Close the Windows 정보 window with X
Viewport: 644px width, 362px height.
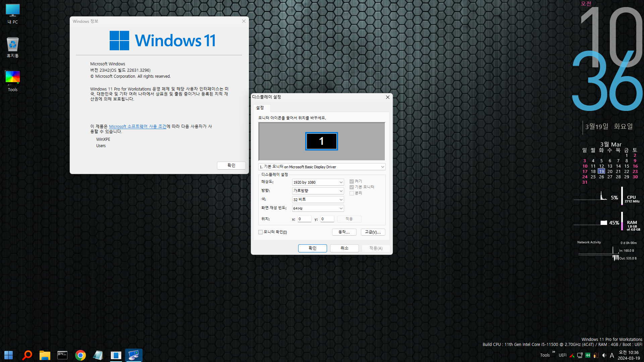[x=244, y=21]
